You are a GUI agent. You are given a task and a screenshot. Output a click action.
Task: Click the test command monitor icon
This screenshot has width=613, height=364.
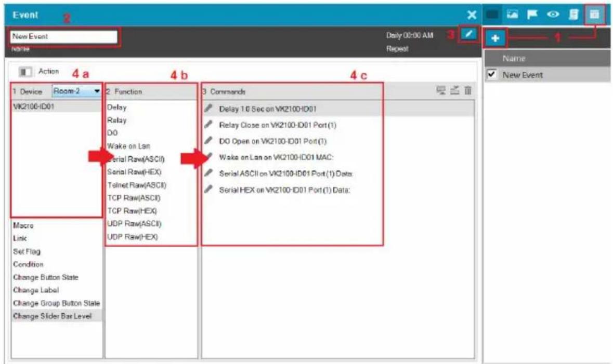click(x=441, y=90)
